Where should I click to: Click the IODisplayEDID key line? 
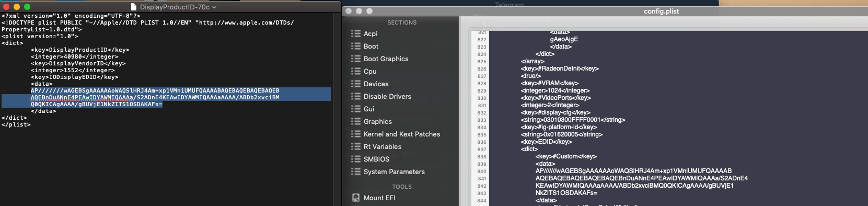point(74,77)
